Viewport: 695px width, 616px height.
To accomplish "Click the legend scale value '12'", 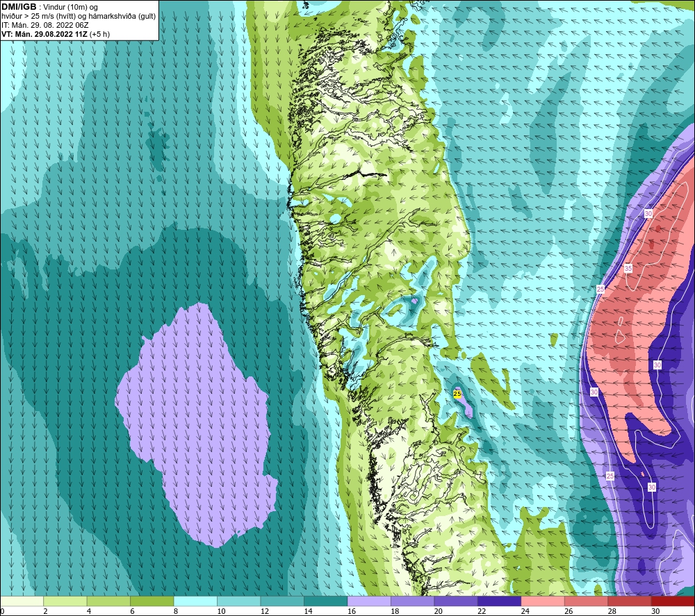I will click(x=265, y=611).
